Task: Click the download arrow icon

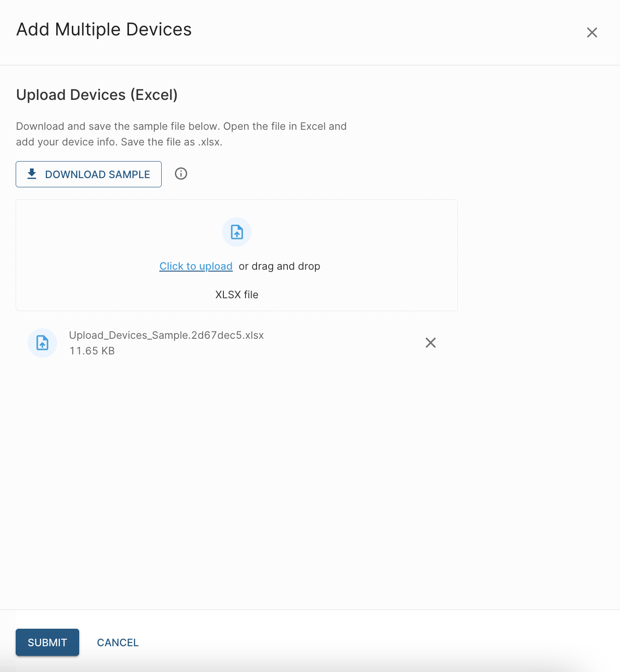Action: [32, 174]
